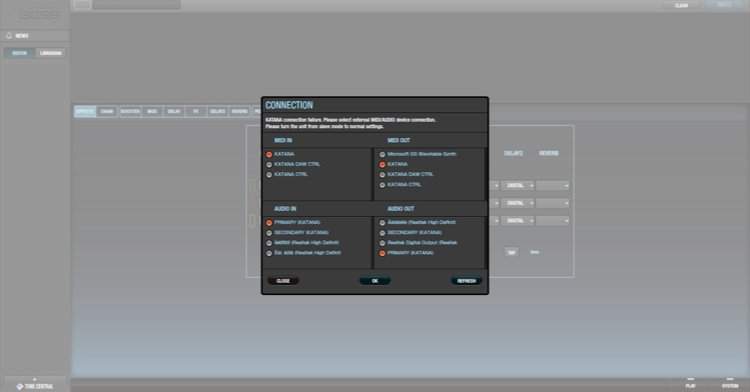Open the NEWS bell icon in sidebar
This screenshot has width=750, height=392.
click(x=9, y=36)
